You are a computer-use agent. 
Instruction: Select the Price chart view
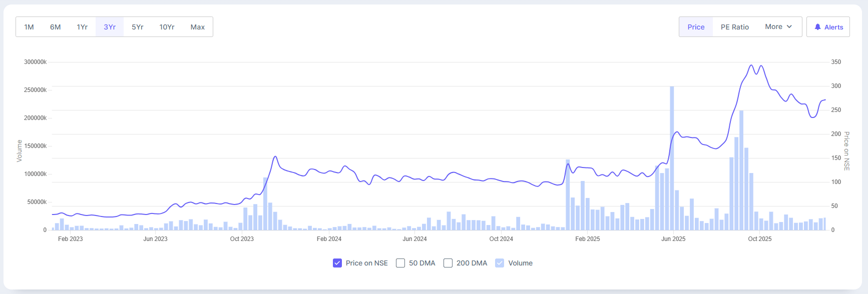point(695,27)
